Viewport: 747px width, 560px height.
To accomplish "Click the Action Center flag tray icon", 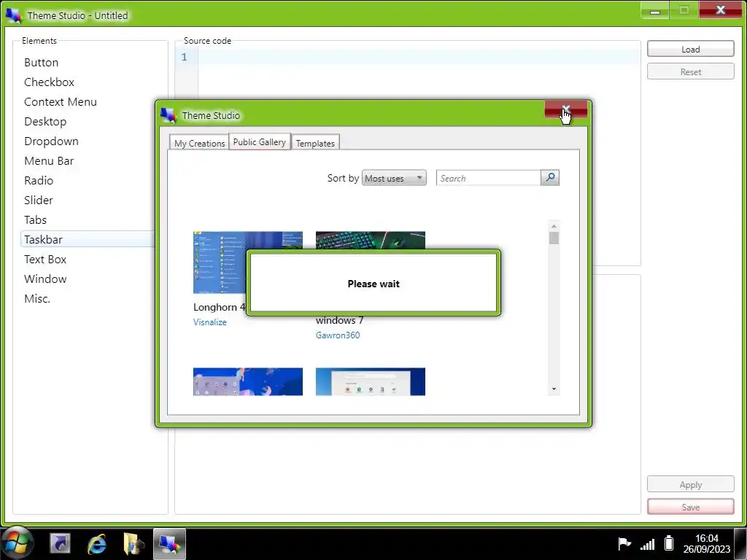I will (624, 543).
